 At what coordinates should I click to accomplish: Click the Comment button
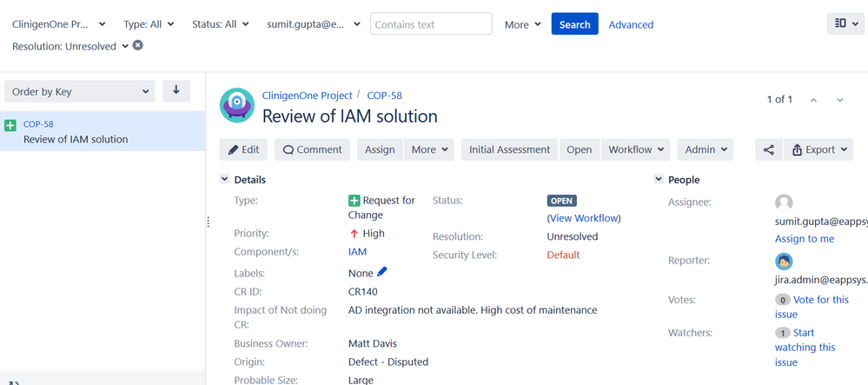click(312, 149)
